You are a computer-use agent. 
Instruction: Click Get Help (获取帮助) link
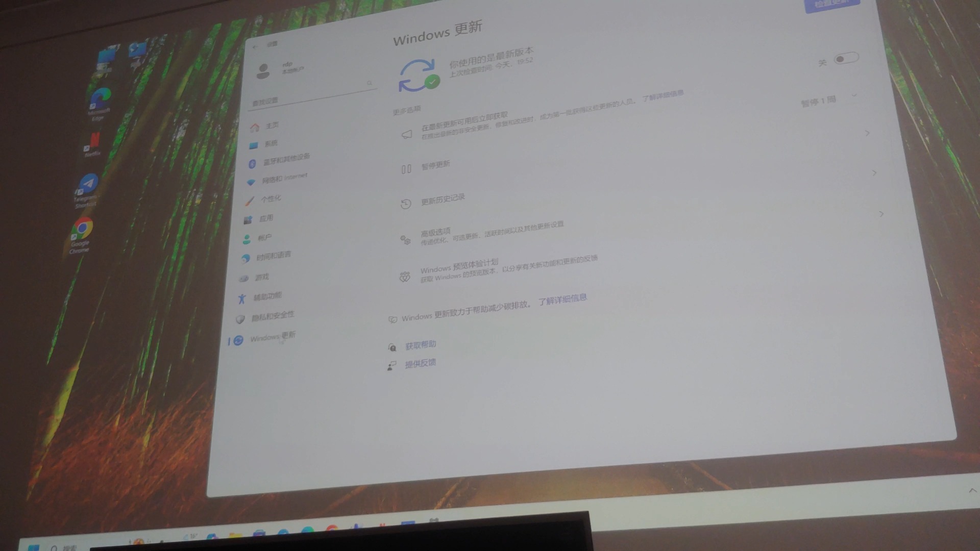[421, 344]
